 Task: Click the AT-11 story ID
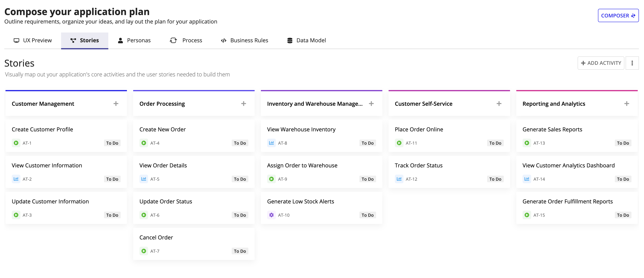pos(412,143)
